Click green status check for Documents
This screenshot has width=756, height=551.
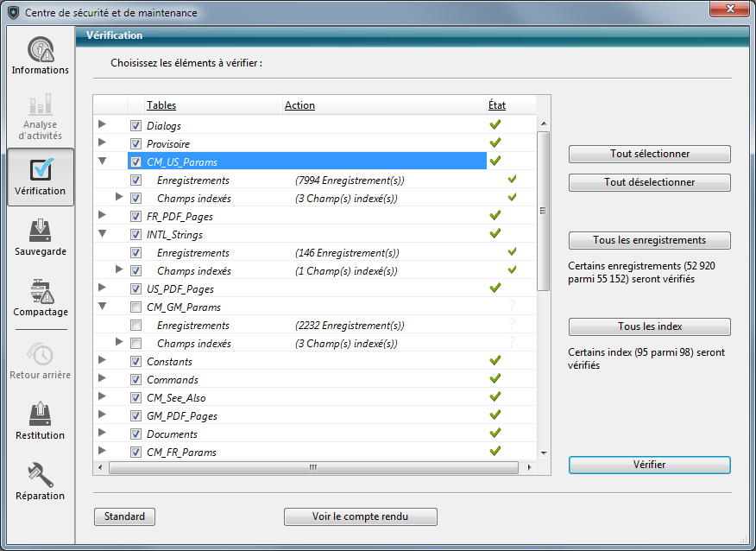(x=495, y=433)
